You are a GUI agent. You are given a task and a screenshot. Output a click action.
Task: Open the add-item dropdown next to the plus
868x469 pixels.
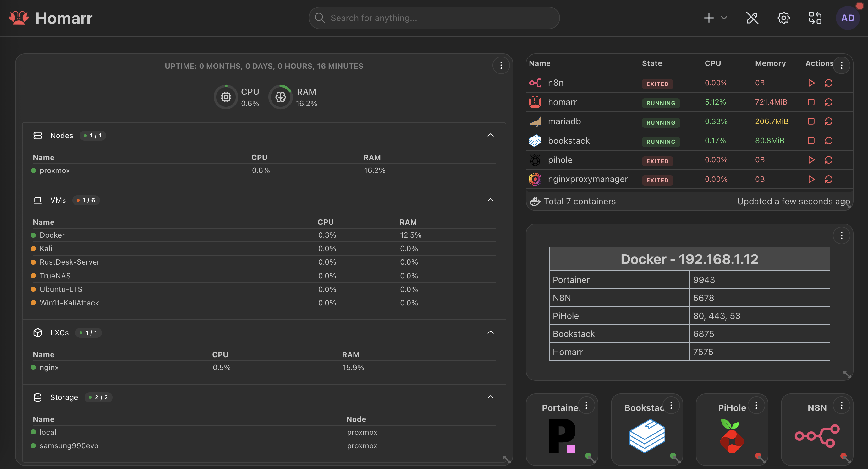tap(724, 18)
